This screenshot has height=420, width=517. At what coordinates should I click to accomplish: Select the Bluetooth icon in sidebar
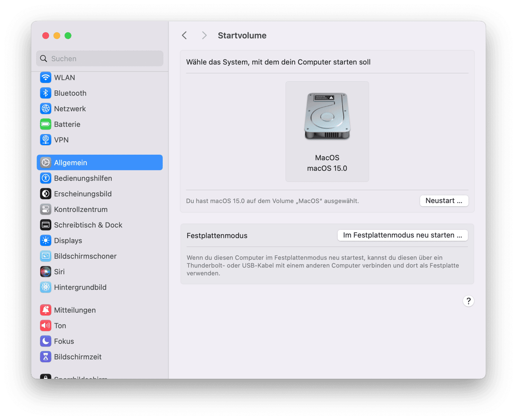(45, 93)
